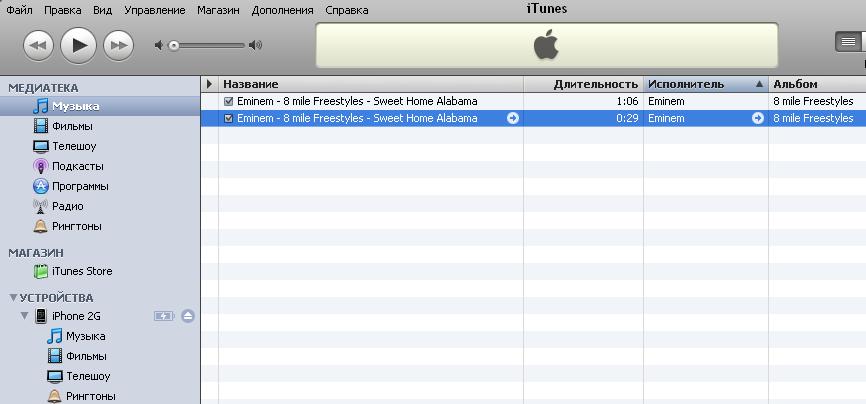The width and height of the screenshot is (866, 404).
Task: Uncheck the 0:29 Sweet Home Alabama track
Action: tap(229, 118)
